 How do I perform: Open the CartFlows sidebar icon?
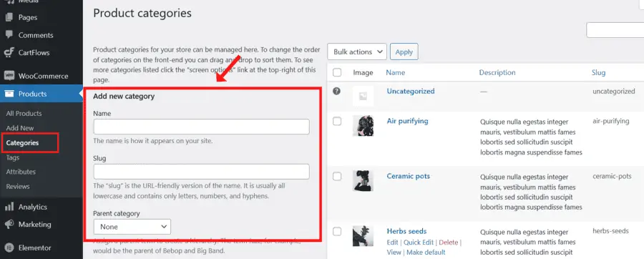point(9,52)
